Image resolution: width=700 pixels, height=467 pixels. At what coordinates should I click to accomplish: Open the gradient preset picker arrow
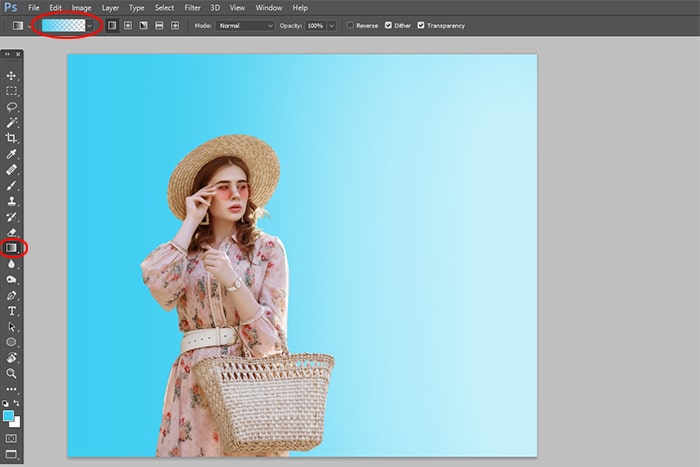(x=90, y=26)
